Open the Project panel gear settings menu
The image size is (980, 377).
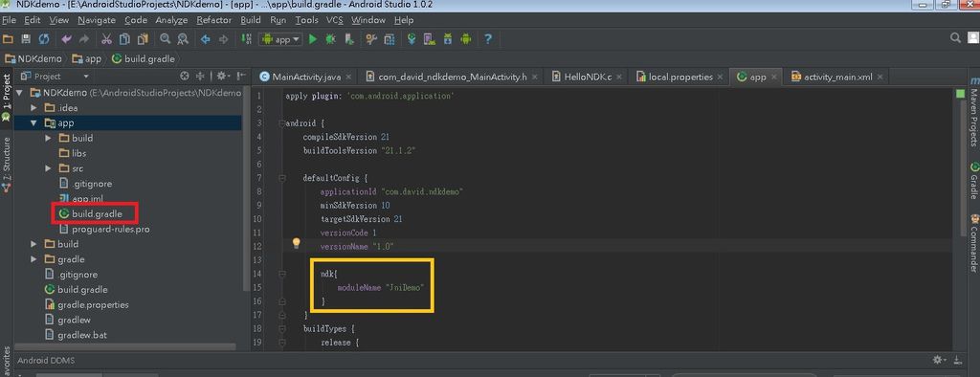[x=222, y=77]
